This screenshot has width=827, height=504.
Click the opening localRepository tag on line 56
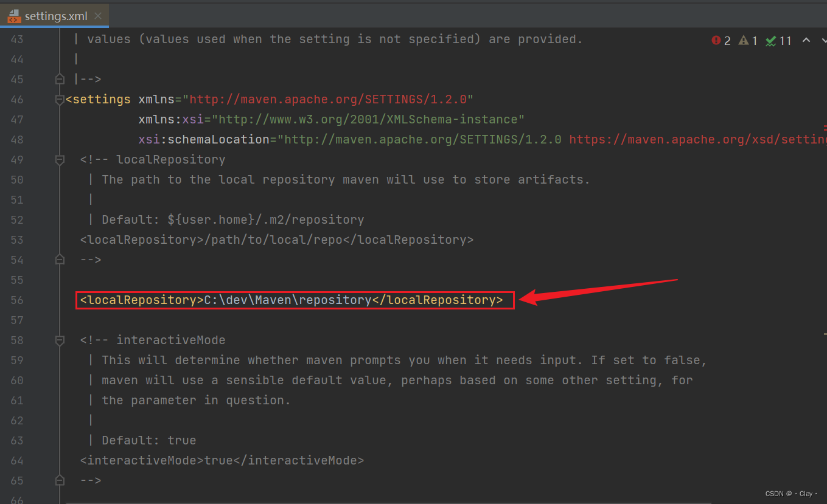142,300
